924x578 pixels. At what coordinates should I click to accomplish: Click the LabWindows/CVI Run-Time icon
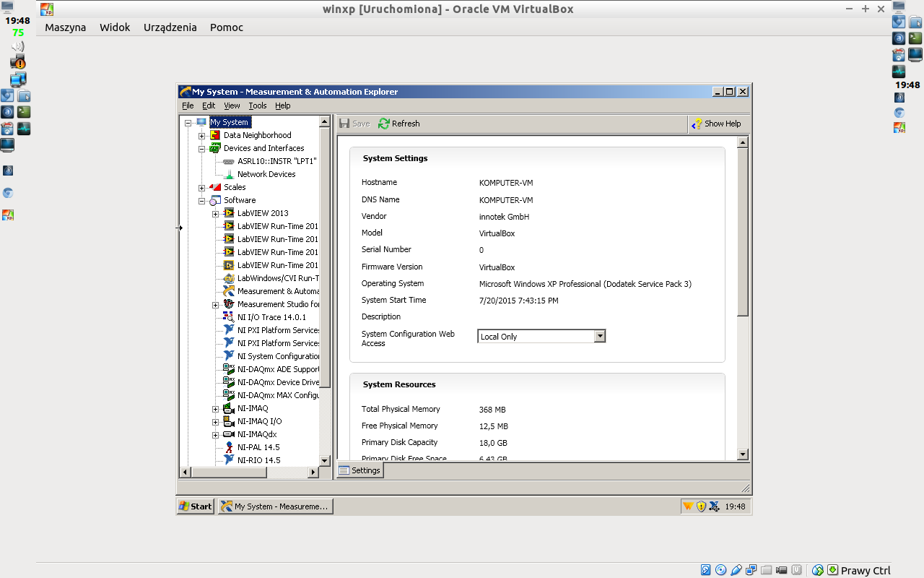tap(229, 278)
